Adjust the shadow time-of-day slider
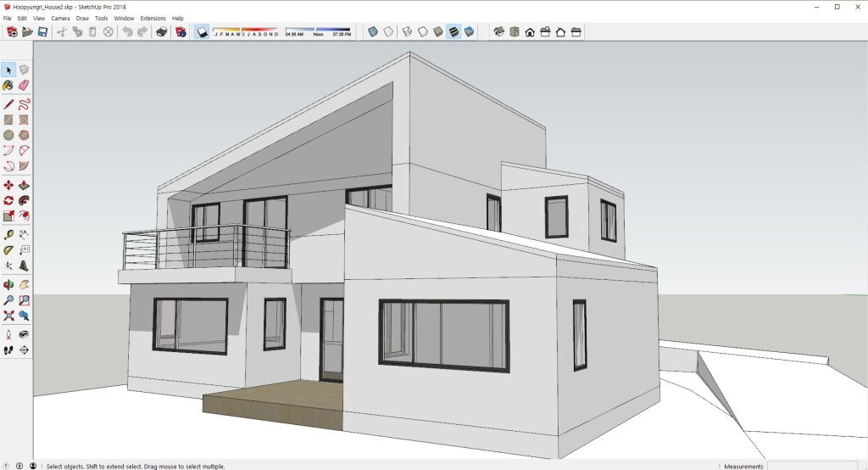The image size is (868, 470). 318,32
